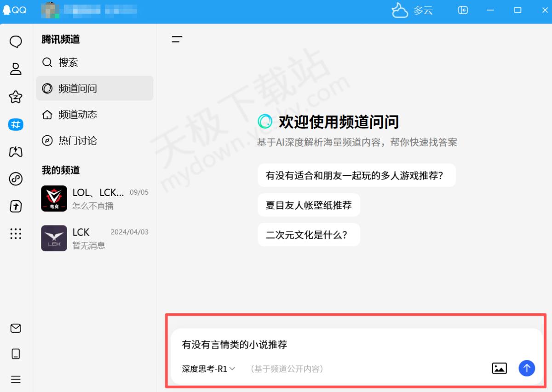The image size is (552, 392).
Task: Open the more apps grid icon
Action: click(16, 234)
